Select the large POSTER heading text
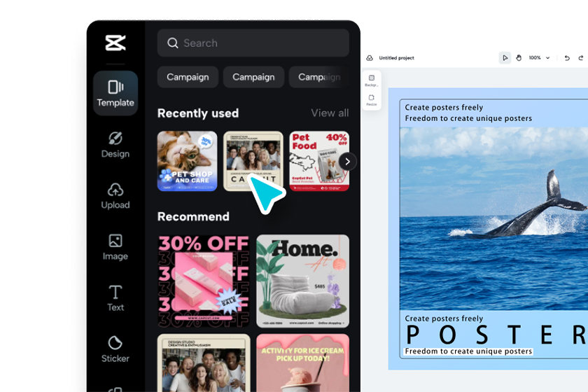The image size is (588, 392). (x=497, y=335)
